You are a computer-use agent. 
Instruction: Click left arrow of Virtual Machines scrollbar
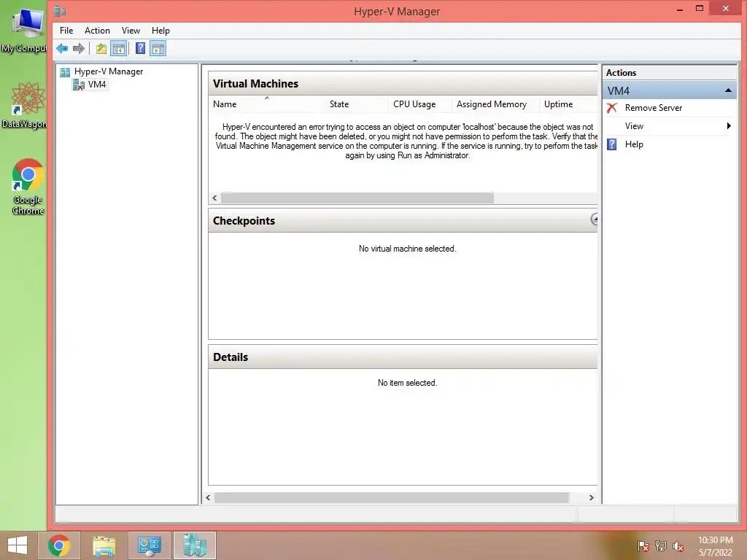(215, 198)
